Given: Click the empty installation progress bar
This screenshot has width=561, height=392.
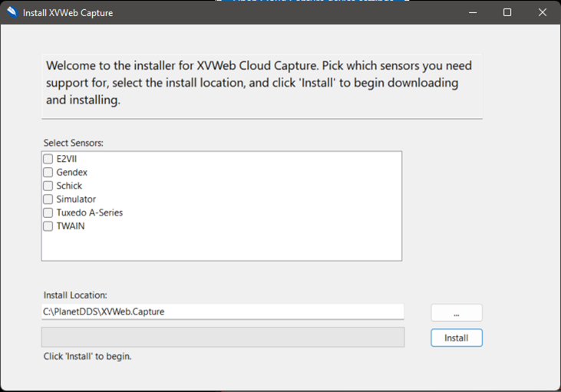Looking at the screenshot, I should click(x=223, y=338).
